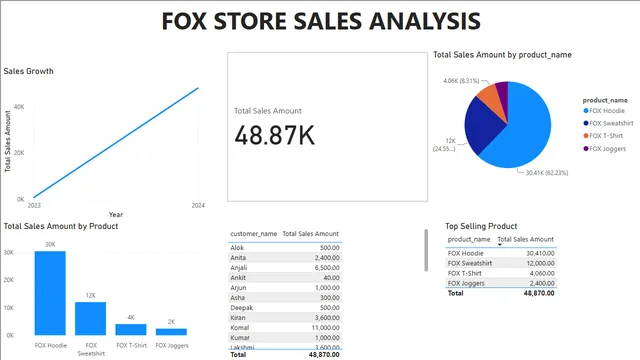The height and width of the screenshot is (360, 640).
Task: Select the Alok customer row
Action: point(285,248)
